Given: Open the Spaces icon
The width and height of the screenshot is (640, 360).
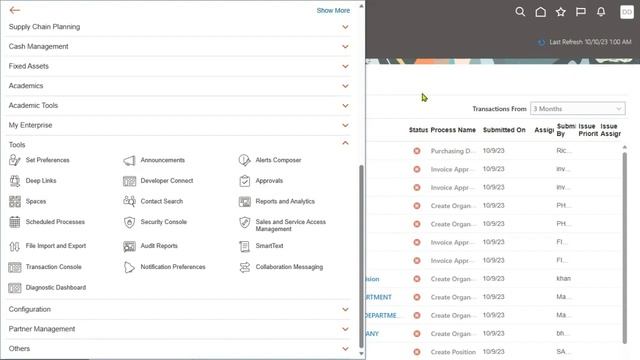Looking at the screenshot, I should (x=15, y=201).
